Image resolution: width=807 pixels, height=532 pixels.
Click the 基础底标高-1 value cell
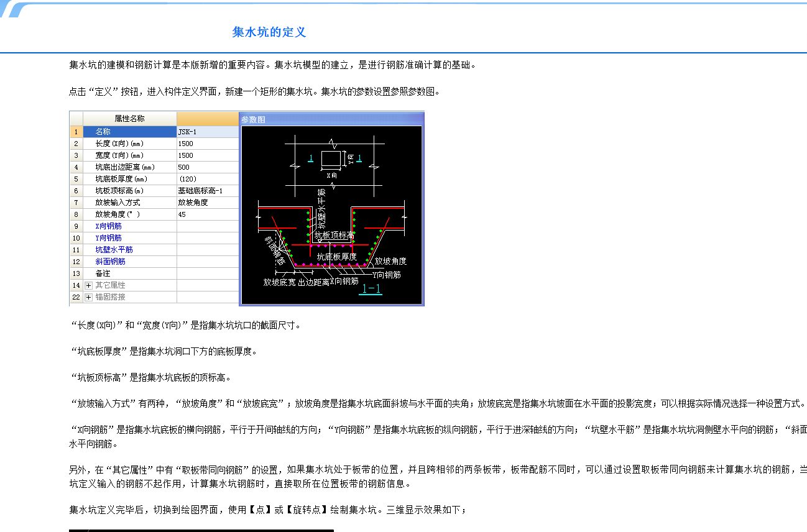point(208,191)
